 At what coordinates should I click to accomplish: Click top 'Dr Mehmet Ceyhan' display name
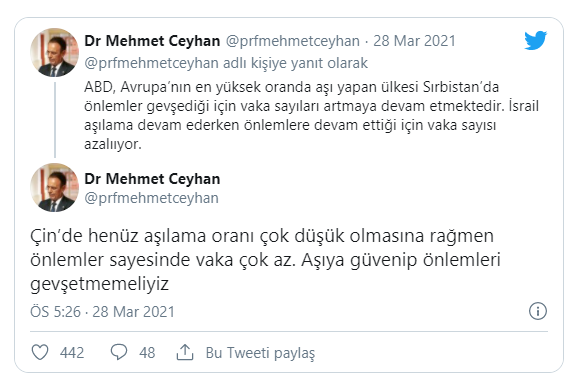152,41
